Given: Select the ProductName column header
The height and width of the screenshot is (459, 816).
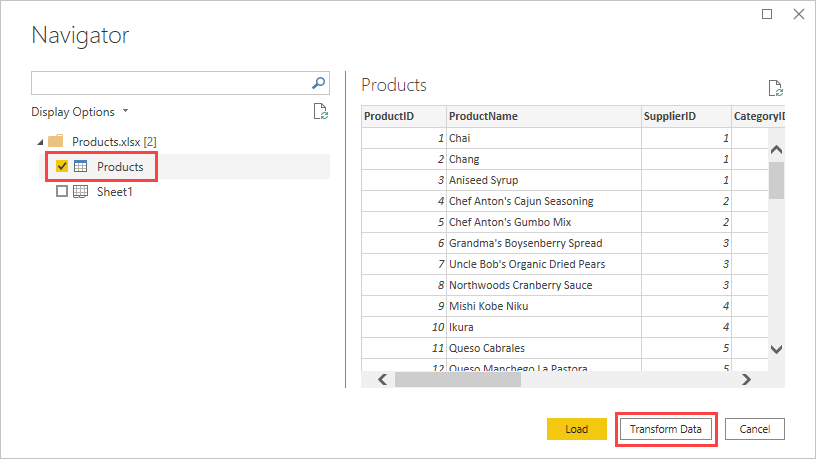Looking at the screenshot, I should tap(542, 116).
